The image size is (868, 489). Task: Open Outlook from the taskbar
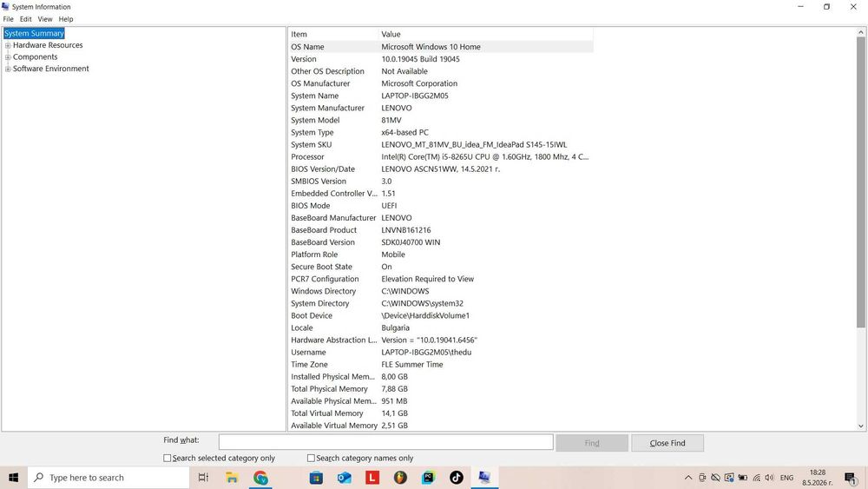point(345,478)
